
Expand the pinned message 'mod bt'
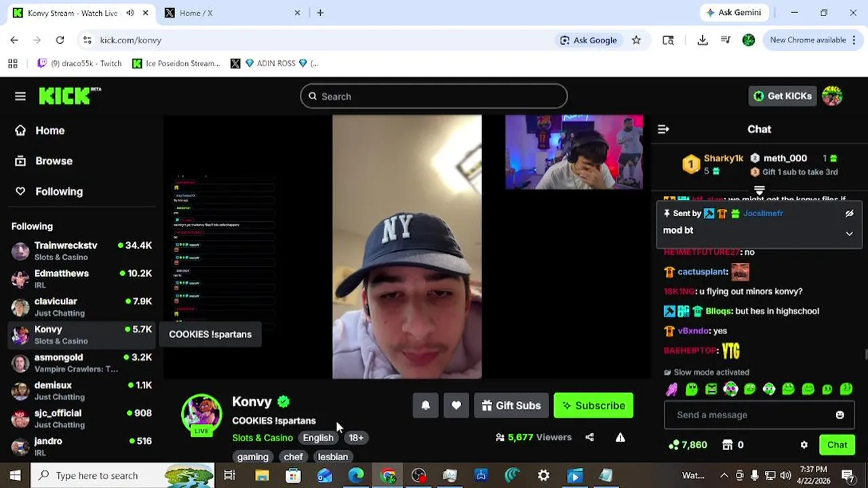click(x=849, y=233)
